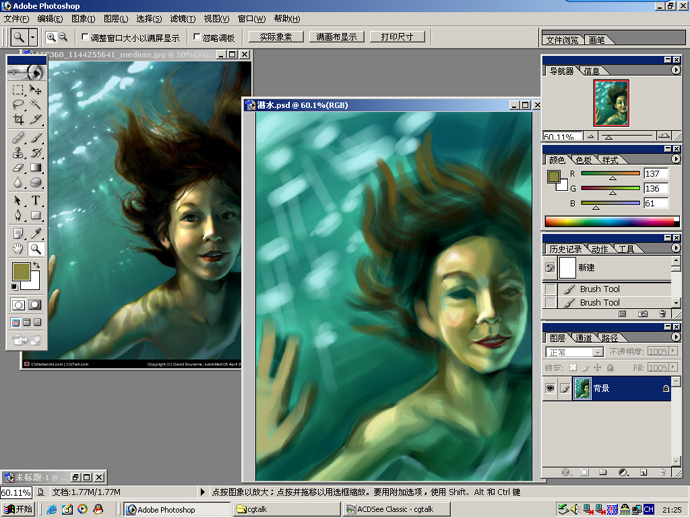690x518 pixels.
Task: Select the Rectangular Marquee tool
Action: point(18,90)
